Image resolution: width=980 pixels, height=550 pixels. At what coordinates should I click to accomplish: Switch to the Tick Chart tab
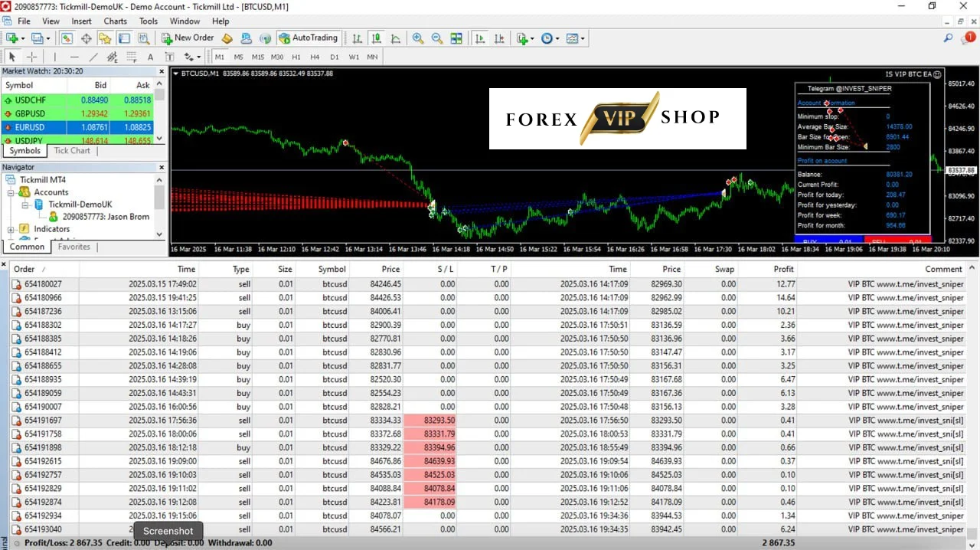pos(72,151)
